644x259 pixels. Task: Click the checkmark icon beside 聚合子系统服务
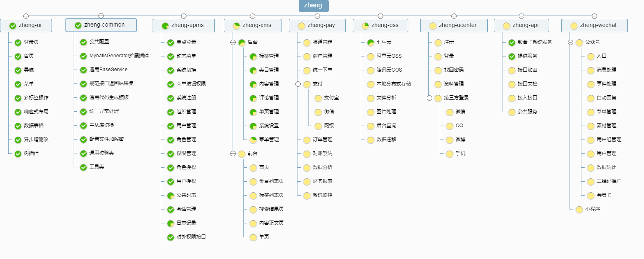pos(512,43)
